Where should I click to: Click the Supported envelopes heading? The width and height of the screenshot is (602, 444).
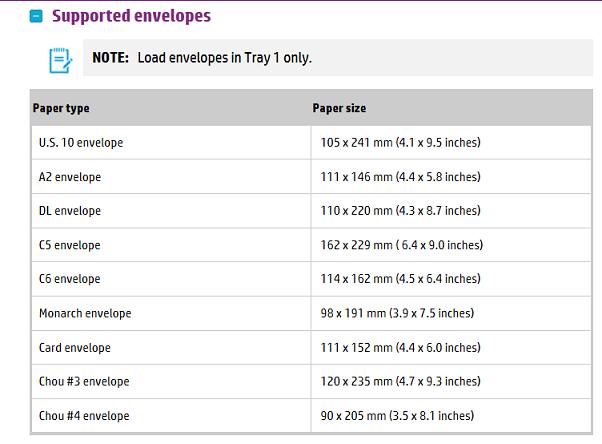tap(131, 16)
